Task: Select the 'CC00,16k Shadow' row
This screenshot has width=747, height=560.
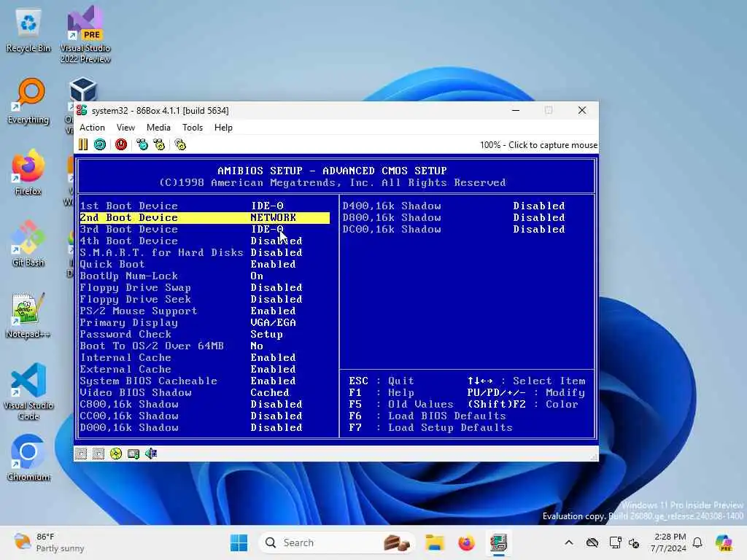Action: (205, 416)
